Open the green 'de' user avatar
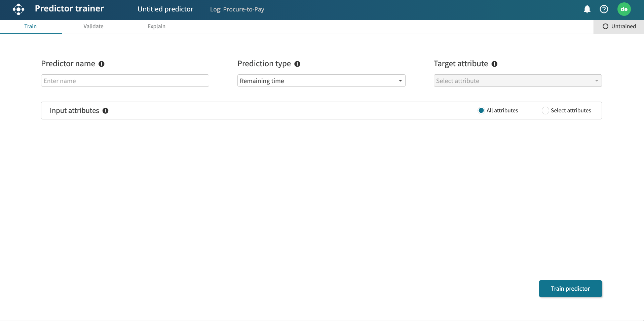This screenshot has width=644, height=324. 624,9
